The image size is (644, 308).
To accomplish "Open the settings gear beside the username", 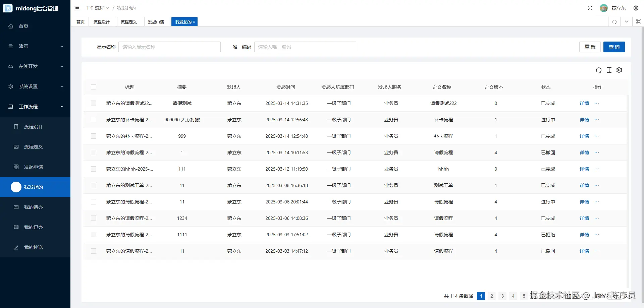I will point(636,8).
